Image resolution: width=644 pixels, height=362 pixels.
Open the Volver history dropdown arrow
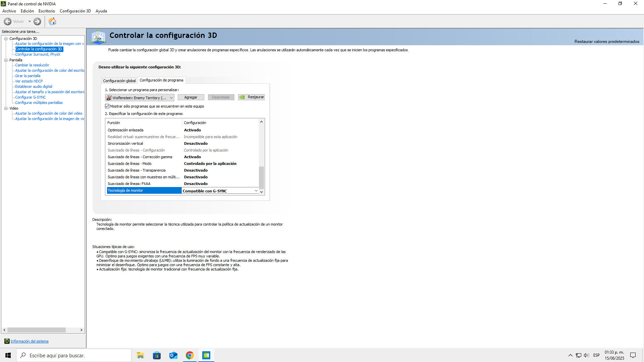point(30,21)
